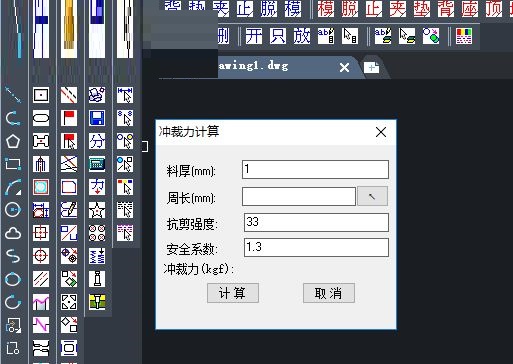Select the Elliptical Arc tool

click(x=13, y=302)
